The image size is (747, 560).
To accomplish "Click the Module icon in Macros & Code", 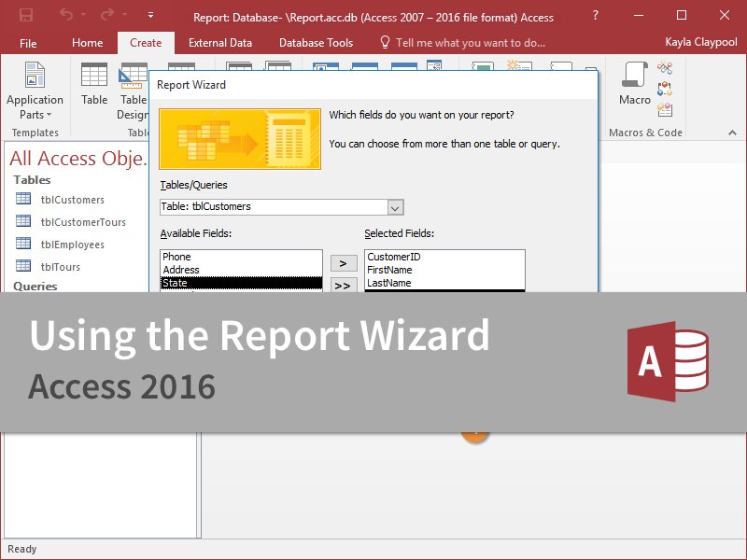I will [x=665, y=67].
